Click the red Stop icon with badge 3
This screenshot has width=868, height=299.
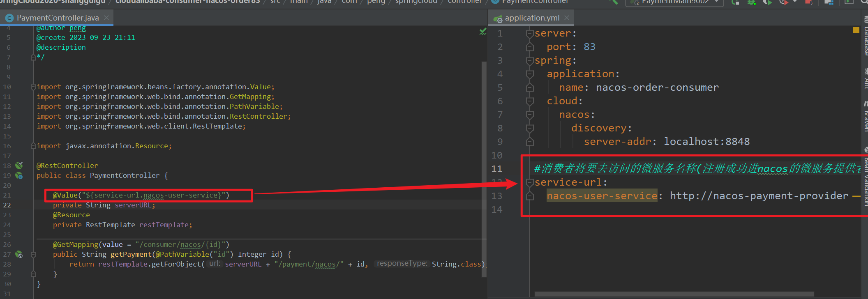[808, 2]
